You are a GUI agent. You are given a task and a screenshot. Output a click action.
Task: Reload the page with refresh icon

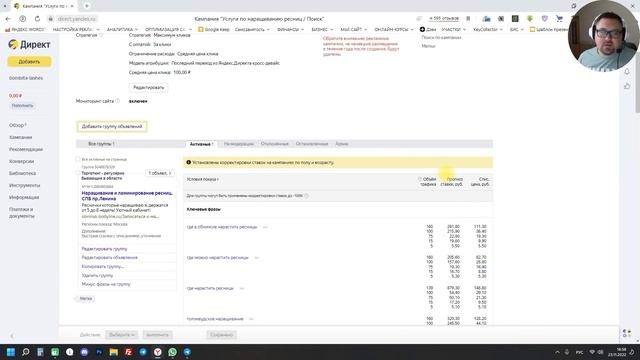pos(37,19)
